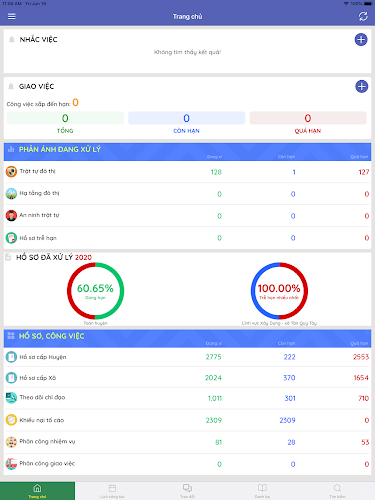Tap the red 1654 overdue value
This screenshot has height=500, width=375.
(361, 378)
